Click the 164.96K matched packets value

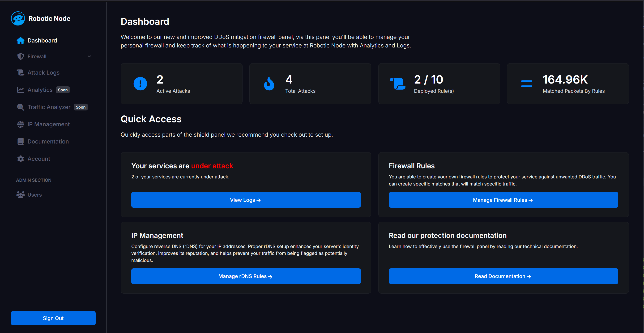(x=565, y=80)
